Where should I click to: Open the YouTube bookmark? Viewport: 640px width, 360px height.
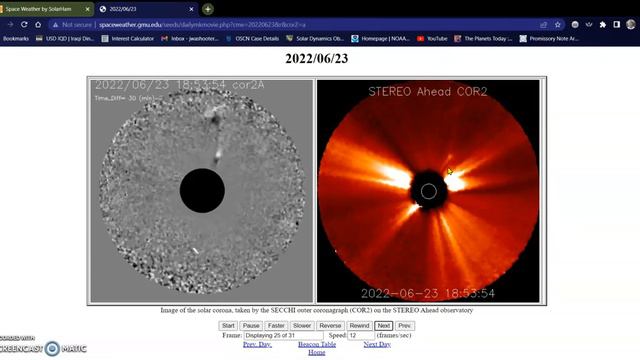432,38
